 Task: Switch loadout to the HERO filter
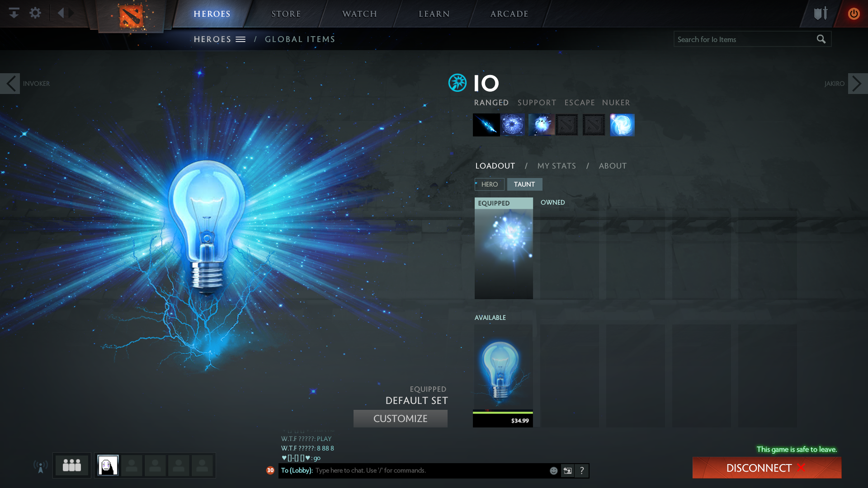point(489,184)
